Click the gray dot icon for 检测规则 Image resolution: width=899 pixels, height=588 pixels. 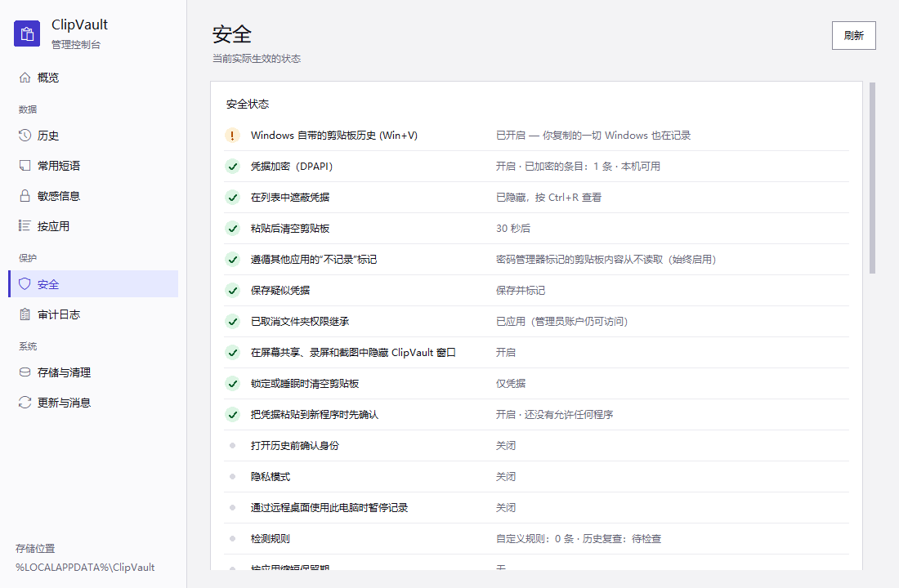click(x=232, y=538)
